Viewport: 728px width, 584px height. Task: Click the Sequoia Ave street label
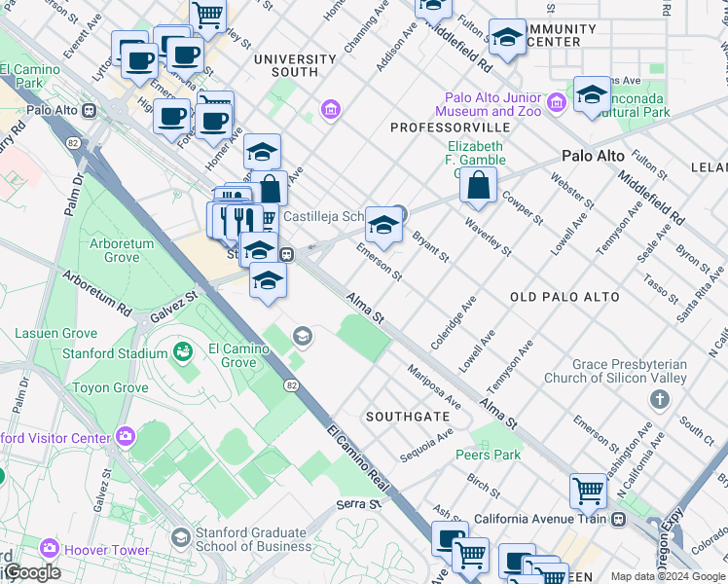coord(426,446)
